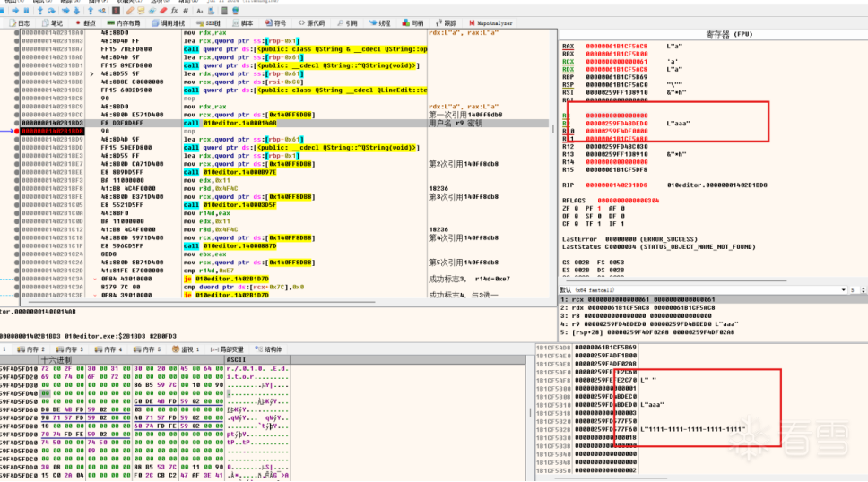The image size is (868, 482).
Task: Switch dump pane to 内存 2 tab
Action: [31, 349]
